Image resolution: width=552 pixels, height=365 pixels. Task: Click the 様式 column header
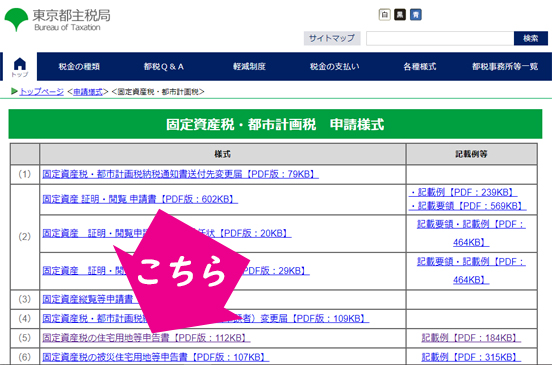coord(222,154)
